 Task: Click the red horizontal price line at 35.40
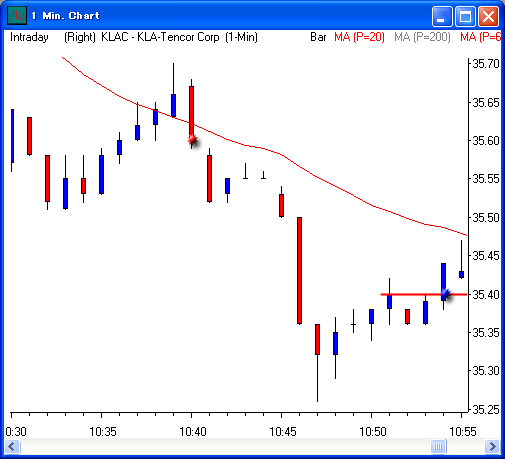point(423,294)
